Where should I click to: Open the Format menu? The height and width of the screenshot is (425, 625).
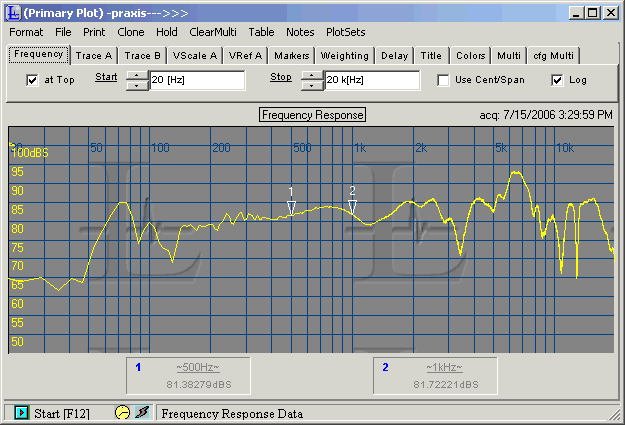(x=26, y=32)
